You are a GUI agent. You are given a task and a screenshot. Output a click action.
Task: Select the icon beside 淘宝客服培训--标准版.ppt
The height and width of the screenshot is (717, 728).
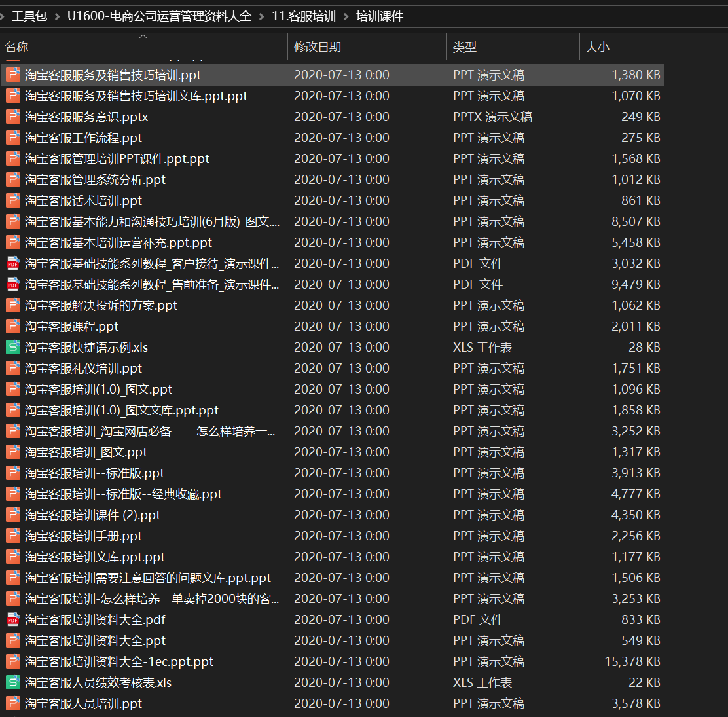[13, 473]
